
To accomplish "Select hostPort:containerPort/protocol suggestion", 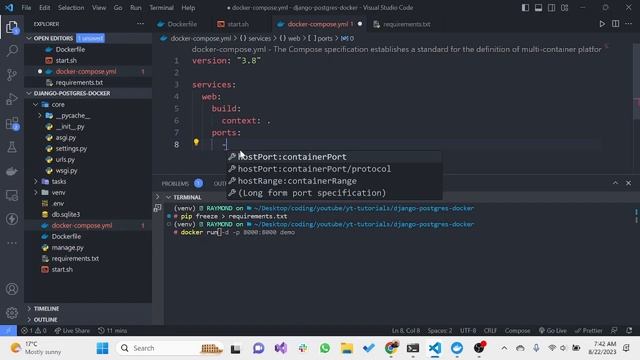I will tap(334, 169).
